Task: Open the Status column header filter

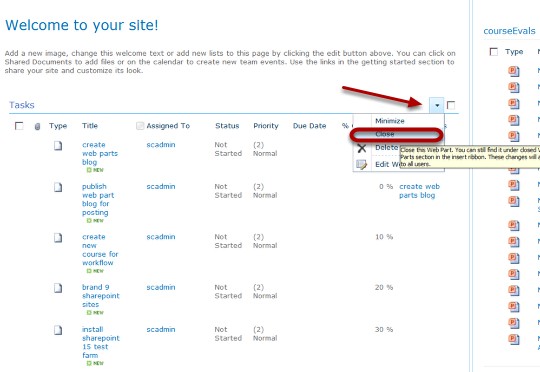Action: pos(227,126)
